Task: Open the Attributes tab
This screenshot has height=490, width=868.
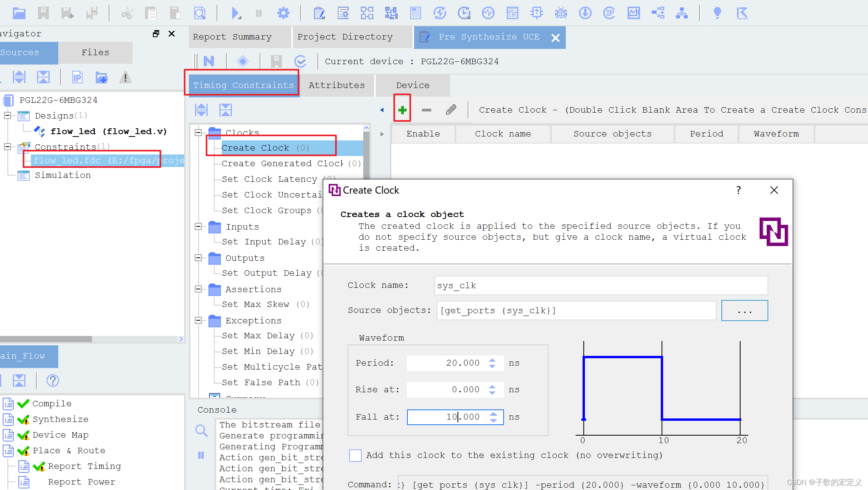Action: (x=337, y=85)
